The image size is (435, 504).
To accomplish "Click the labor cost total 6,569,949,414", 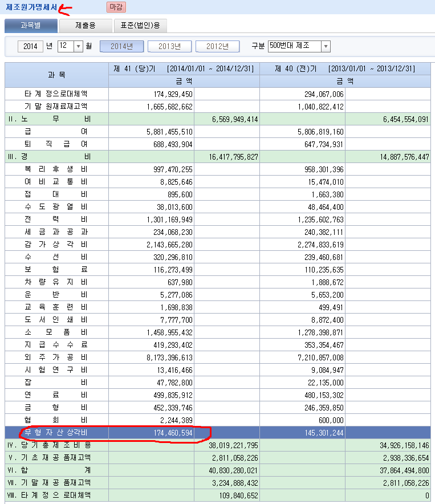I will click(x=235, y=119).
